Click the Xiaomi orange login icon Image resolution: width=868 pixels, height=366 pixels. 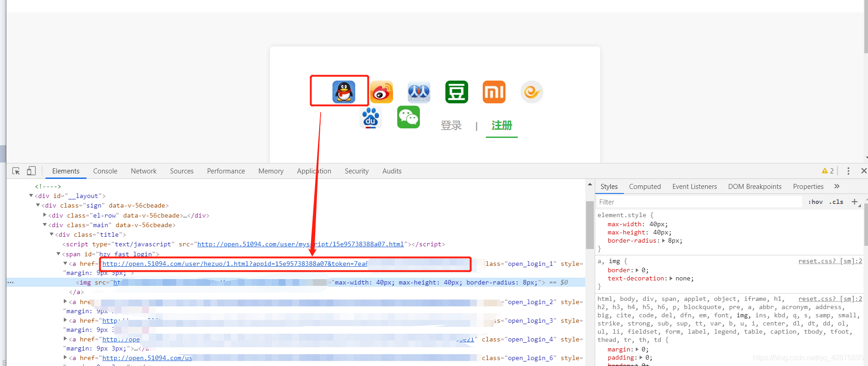pyautogui.click(x=494, y=92)
